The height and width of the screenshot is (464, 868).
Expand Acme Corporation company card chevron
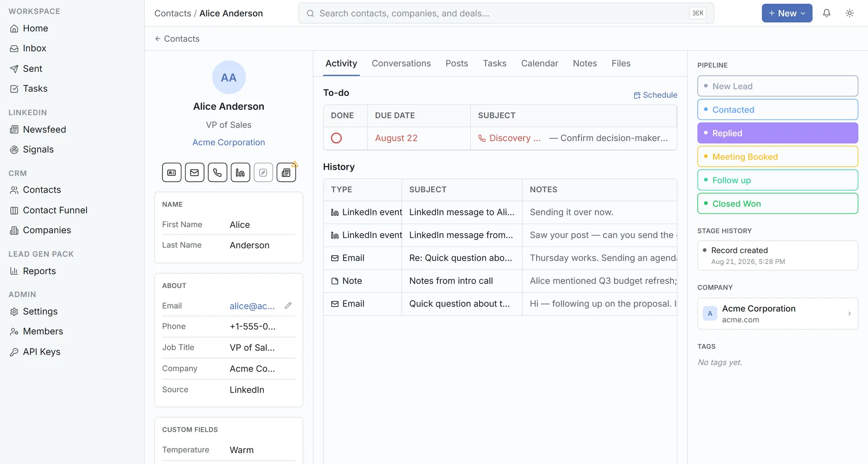(849, 314)
